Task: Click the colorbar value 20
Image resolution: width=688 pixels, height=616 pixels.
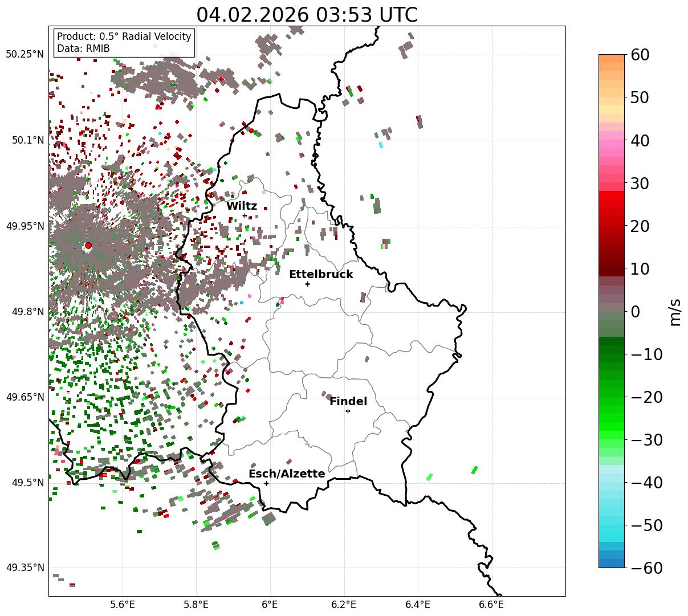Action: (639, 226)
